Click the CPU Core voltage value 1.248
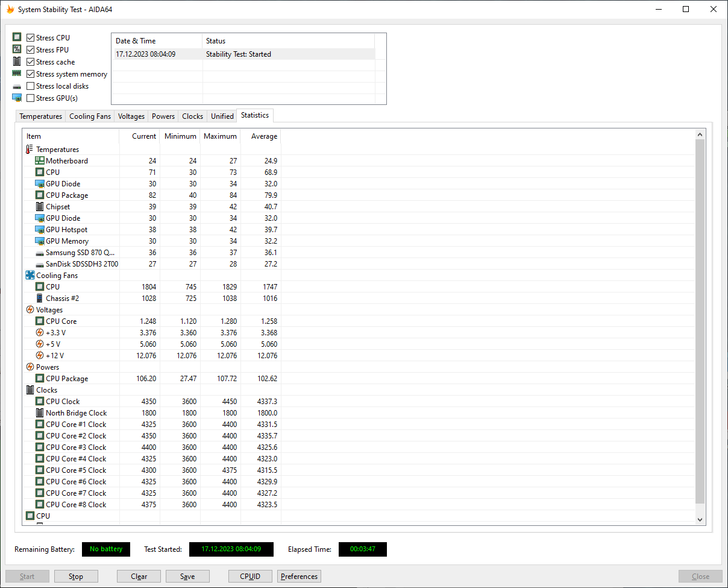 [148, 321]
